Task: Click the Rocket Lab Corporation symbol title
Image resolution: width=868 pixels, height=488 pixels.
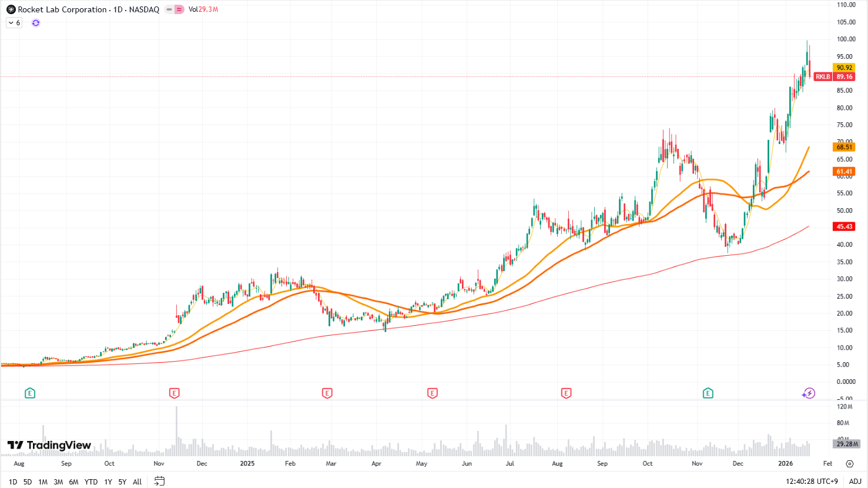Action: pos(62,9)
